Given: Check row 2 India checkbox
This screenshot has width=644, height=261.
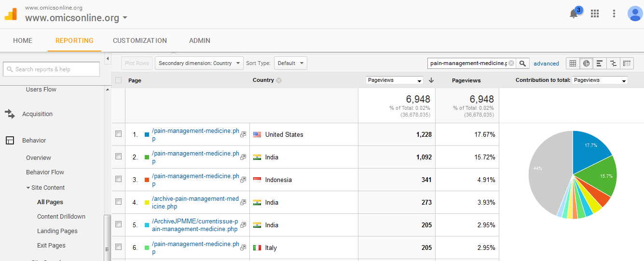Looking at the screenshot, I should (x=119, y=157).
